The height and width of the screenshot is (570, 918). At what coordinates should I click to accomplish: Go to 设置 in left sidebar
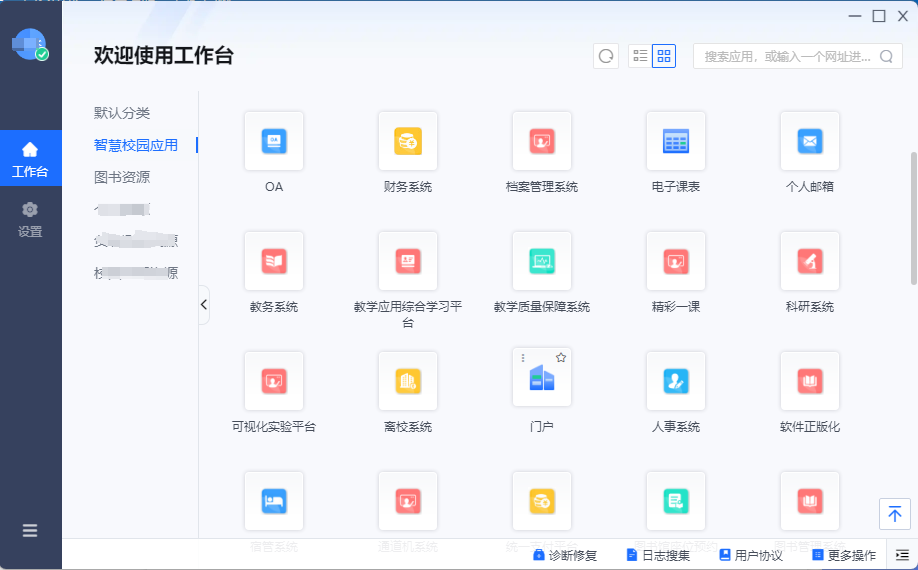click(30, 219)
